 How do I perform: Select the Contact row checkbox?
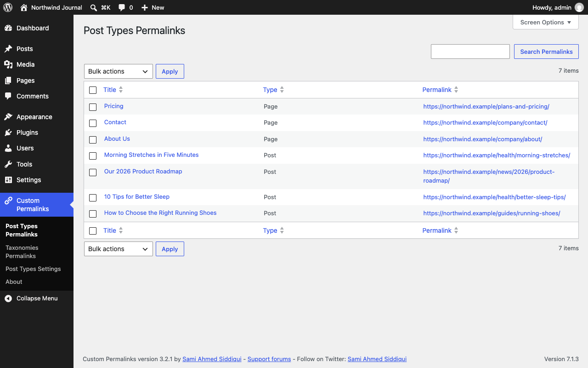(x=93, y=123)
